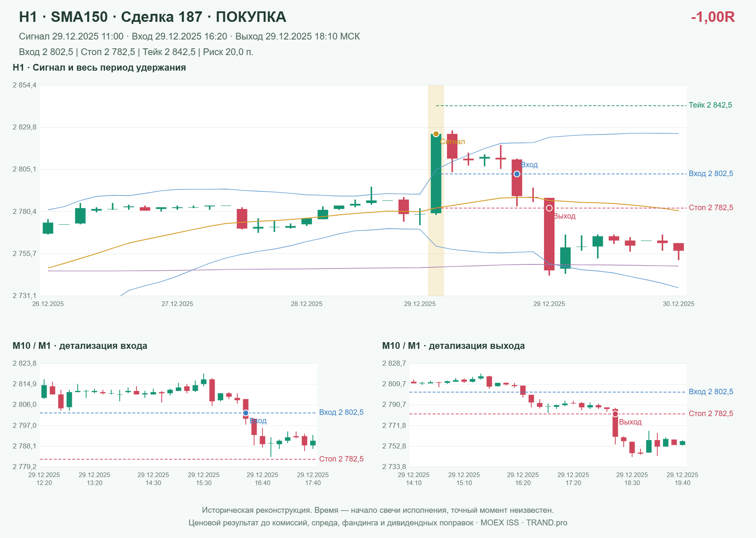Click 'Вход 2 802,5' label in entry detail chart
Screen dimensions: 756x538
tap(341, 412)
